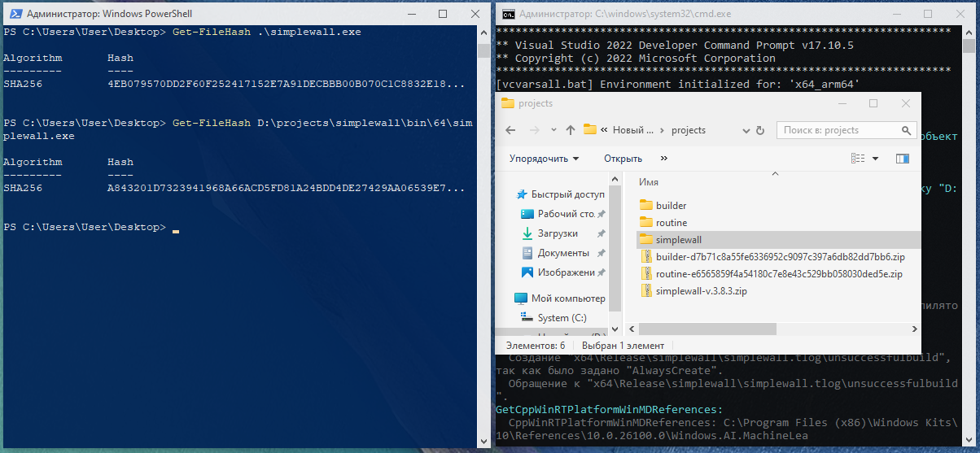Collapse details header via chevron above file list

775,172
